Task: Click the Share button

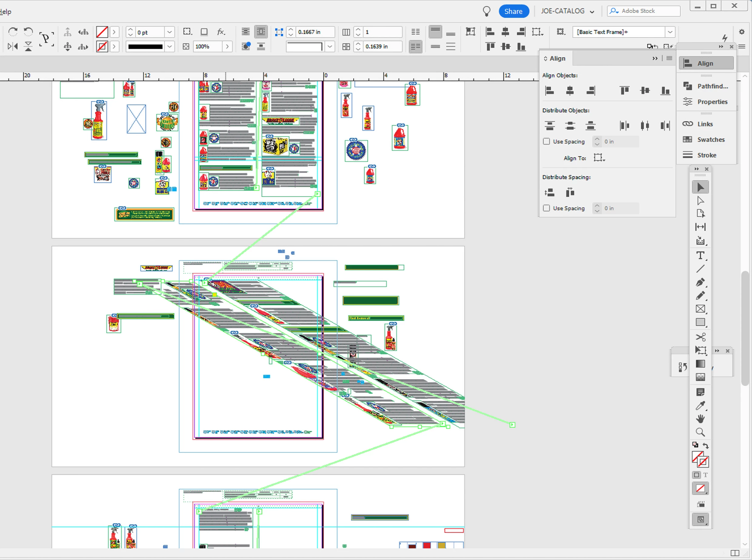Action: (x=513, y=11)
